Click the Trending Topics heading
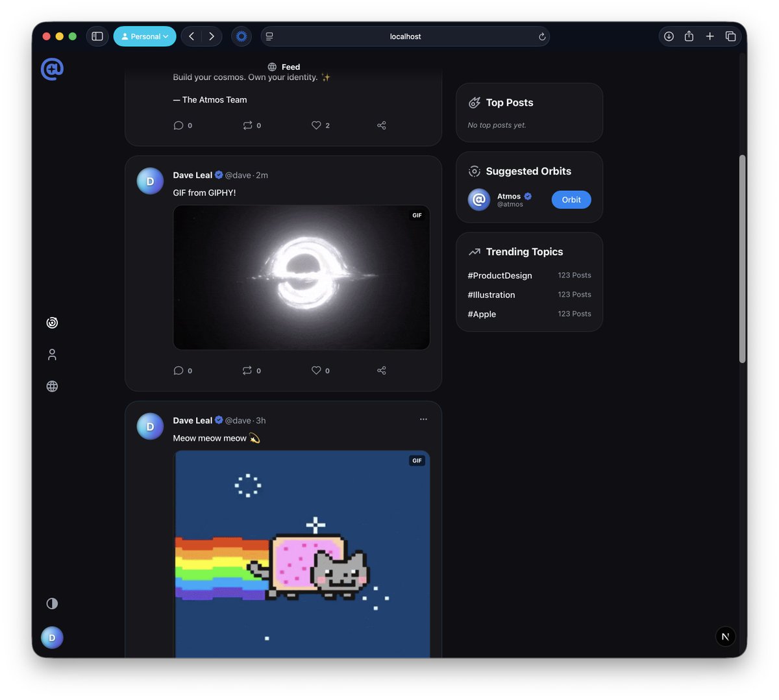This screenshot has height=700, width=779. click(525, 252)
